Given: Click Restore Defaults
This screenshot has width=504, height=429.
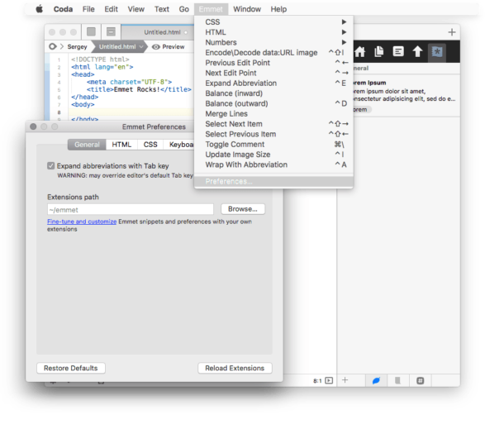Looking at the screenshot, I should tap(71, 368).
